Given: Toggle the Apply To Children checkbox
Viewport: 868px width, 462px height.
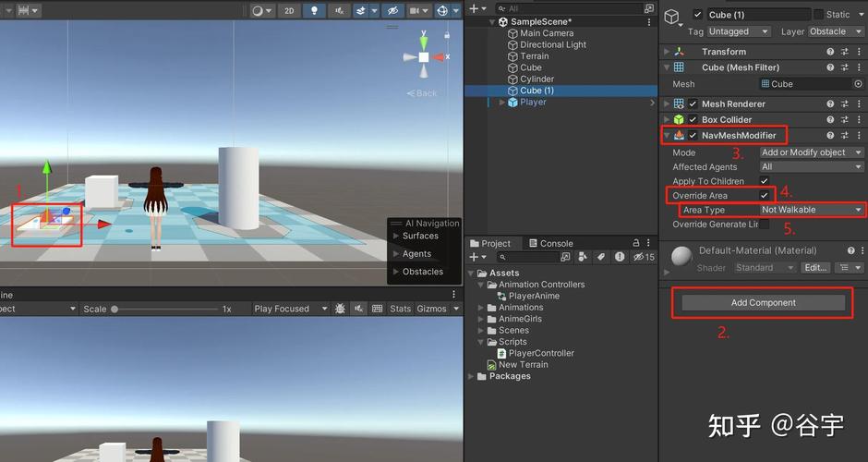Looking at the screenshot, I should click(765, 181).
